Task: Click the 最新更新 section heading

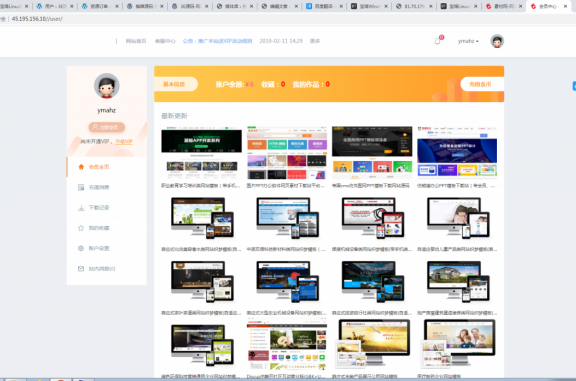Action: (174, 116)
